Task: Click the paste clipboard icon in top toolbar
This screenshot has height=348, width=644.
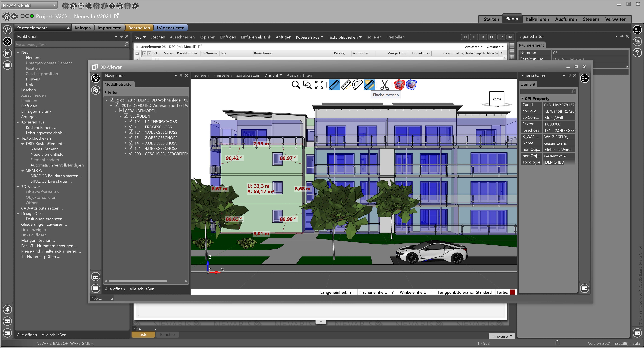Action: [112, 6]
